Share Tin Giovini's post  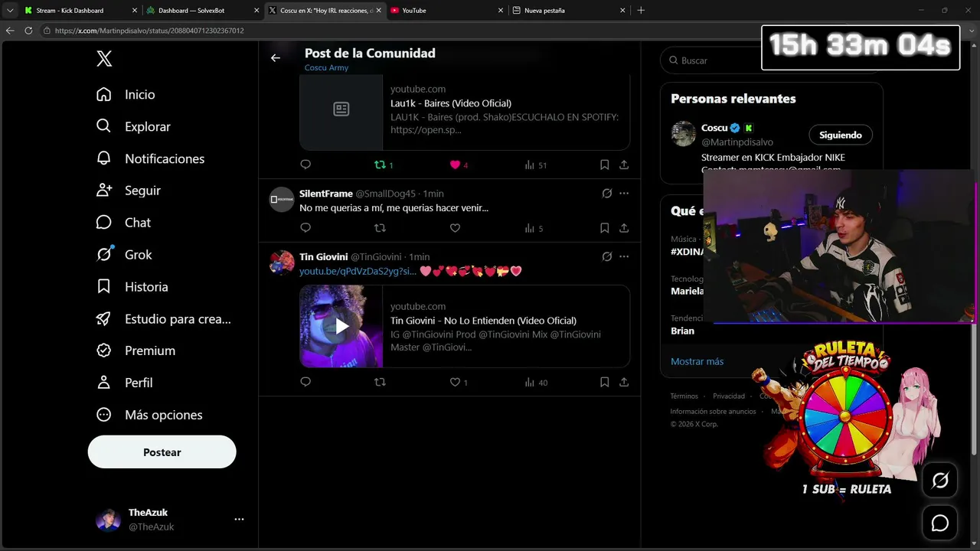(624, 382)
